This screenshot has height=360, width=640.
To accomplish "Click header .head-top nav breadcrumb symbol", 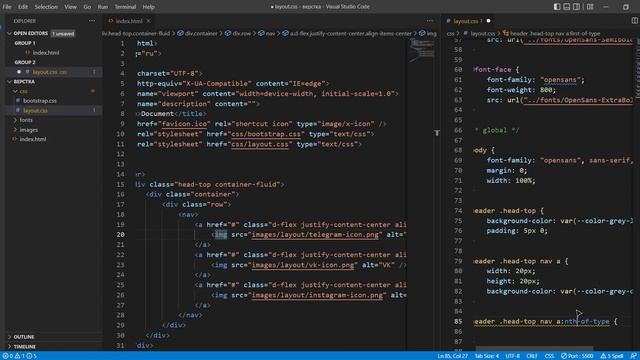I will 551,33.
